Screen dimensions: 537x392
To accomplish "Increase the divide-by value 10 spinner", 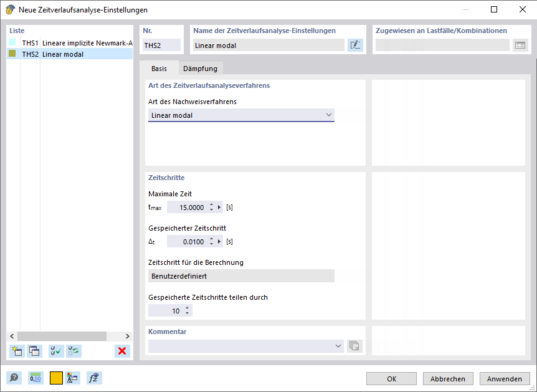I will click(187, 308).
